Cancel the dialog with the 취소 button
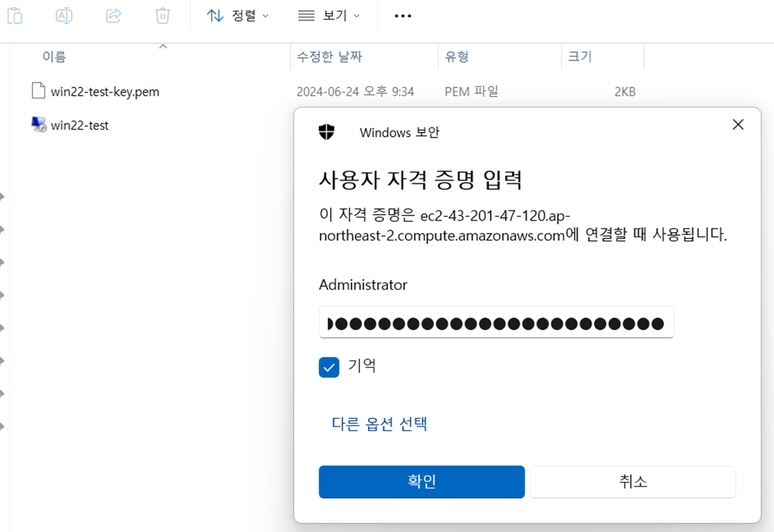This screenshot has width=774, height=532. coord(633,481)
